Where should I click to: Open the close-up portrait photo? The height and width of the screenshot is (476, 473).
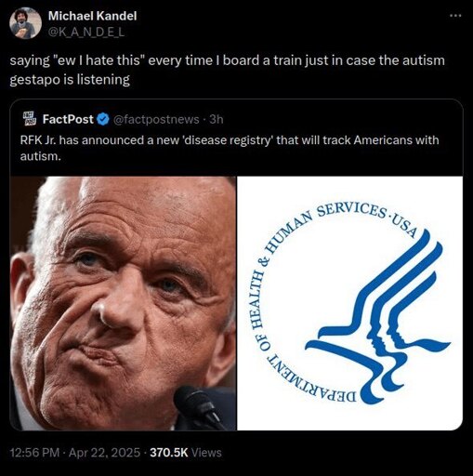point(123,303)
